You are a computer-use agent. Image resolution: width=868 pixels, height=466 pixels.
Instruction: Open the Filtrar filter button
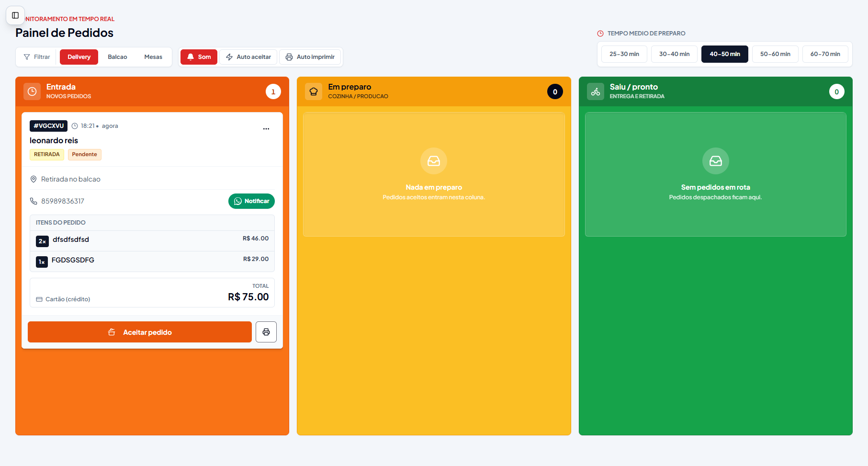coord(37,57)
